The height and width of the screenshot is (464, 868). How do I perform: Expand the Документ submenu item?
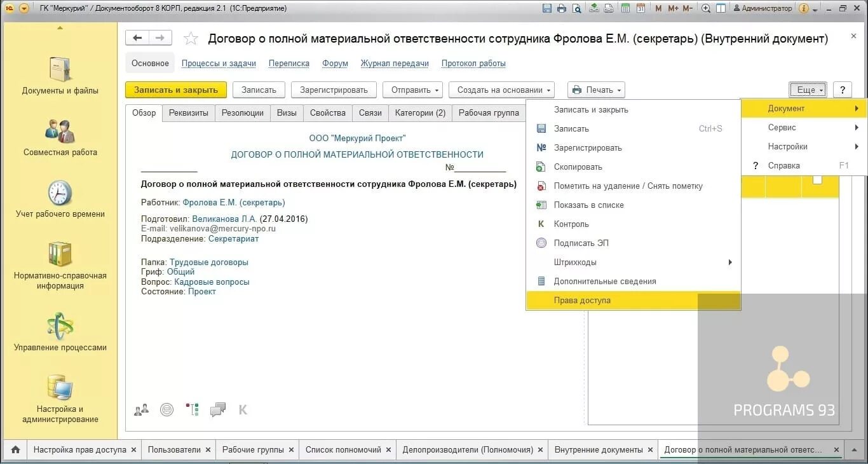pos(804,108)
